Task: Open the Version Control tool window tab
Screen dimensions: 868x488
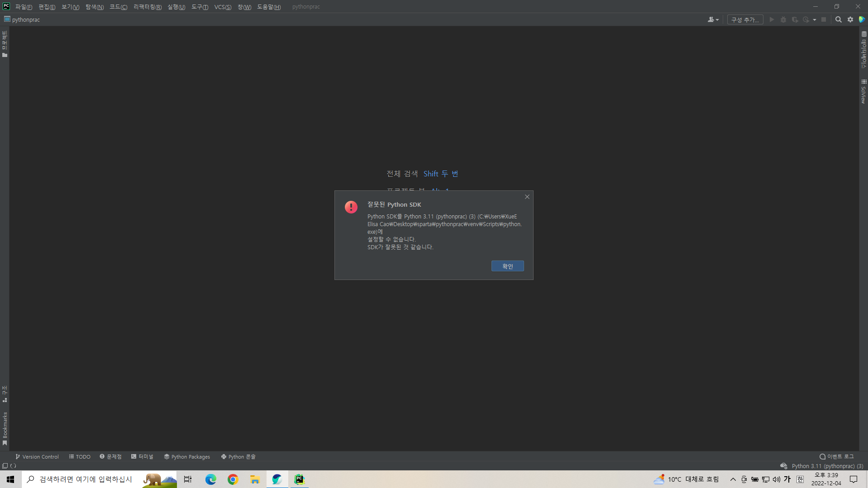Action: (x=37, y=457)
